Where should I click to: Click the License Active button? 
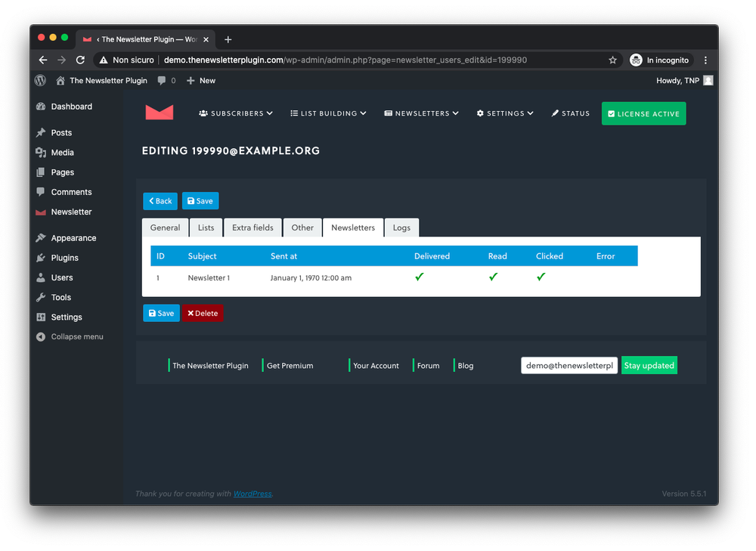643,114
